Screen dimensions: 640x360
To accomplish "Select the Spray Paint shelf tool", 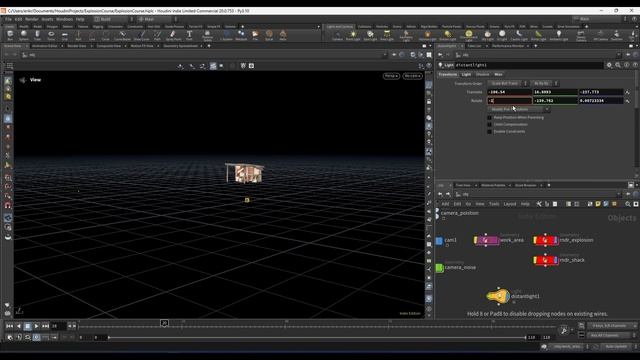I will (173, 35).
